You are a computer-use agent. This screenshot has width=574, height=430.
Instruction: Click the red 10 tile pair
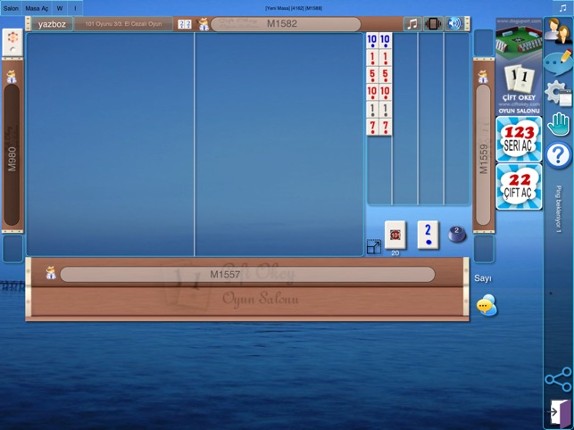pos(379,92)
